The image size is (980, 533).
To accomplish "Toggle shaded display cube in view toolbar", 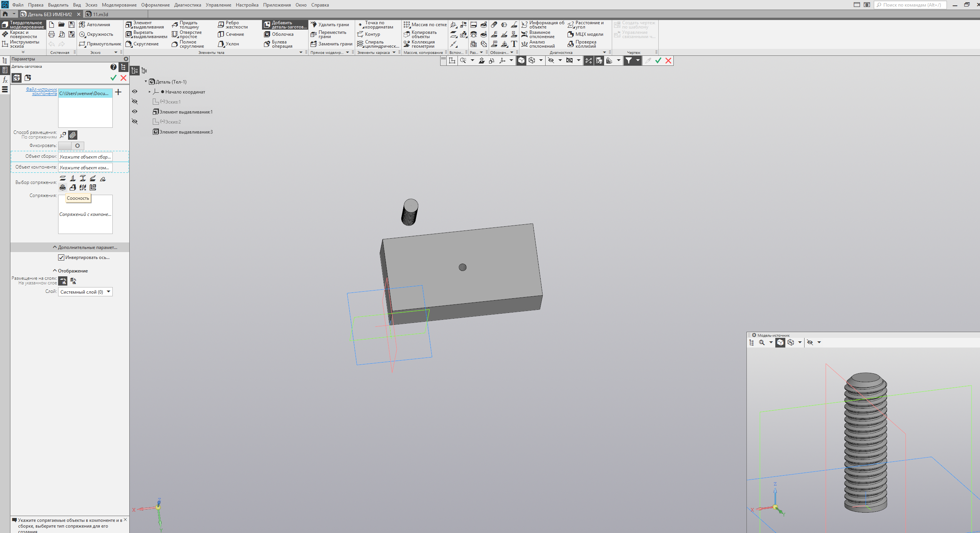I will click(521, 60).
